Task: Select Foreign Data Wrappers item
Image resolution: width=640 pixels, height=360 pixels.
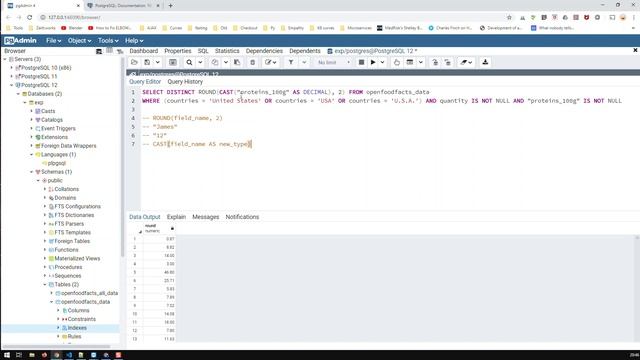Action: pos(69,146)
